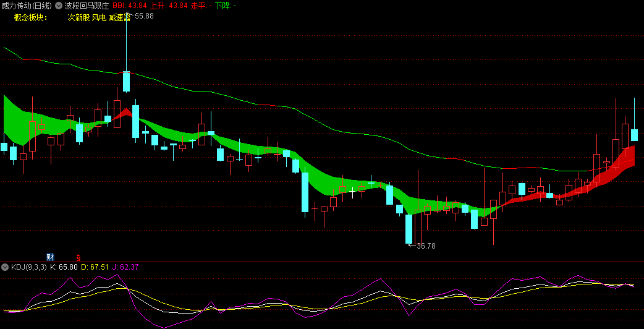Click the green 下降 indicator readout

226,6
